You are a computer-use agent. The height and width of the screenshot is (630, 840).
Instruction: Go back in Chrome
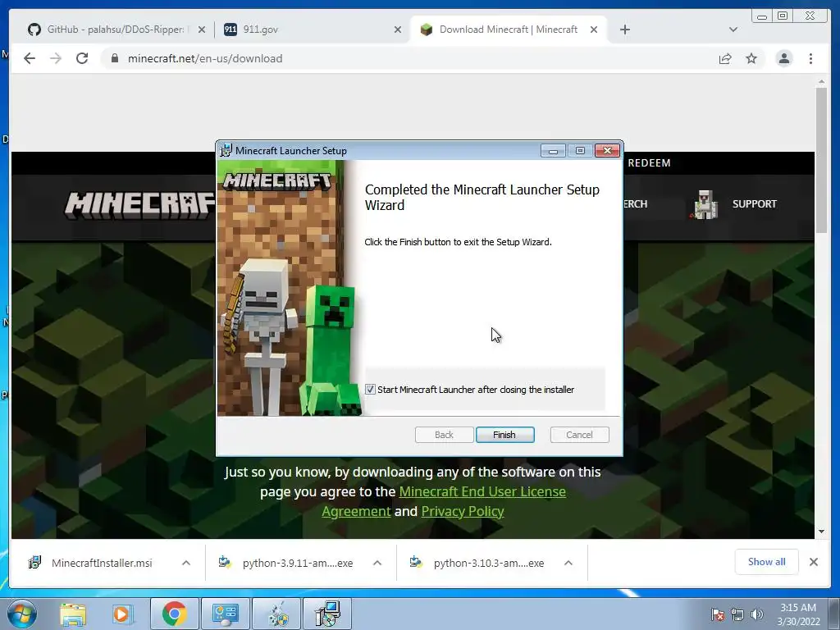[30, 58]
